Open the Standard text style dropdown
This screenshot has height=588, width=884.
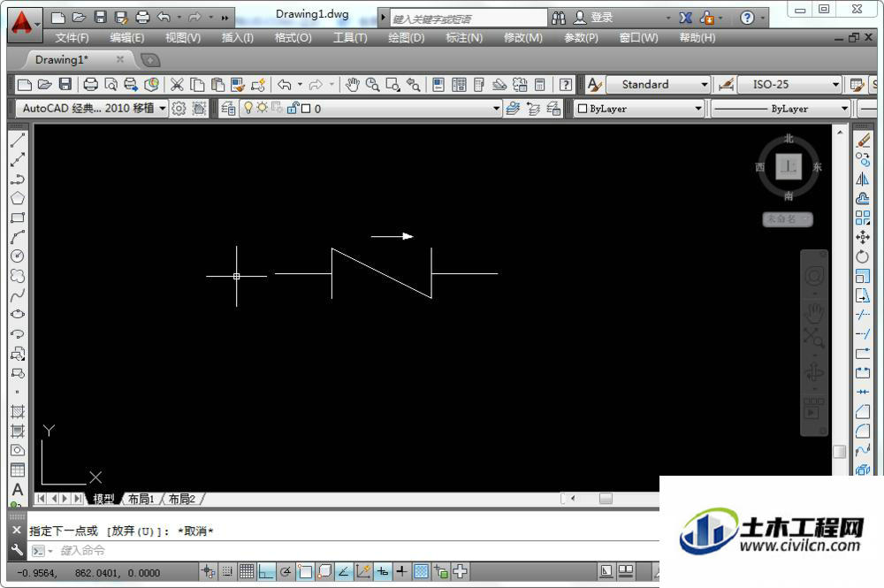658,85
